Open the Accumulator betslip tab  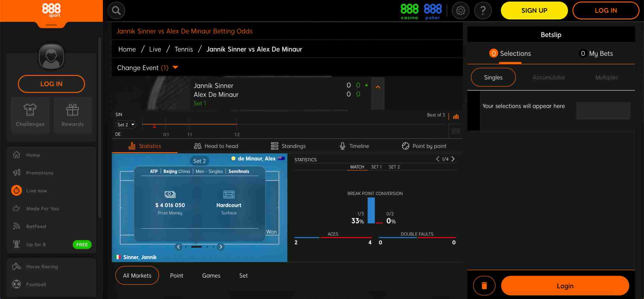coord(549,77)
